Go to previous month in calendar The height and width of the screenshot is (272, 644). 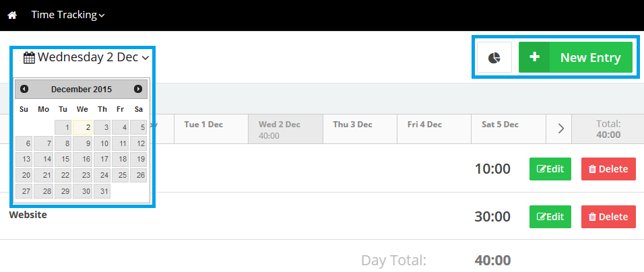(24, 89)
